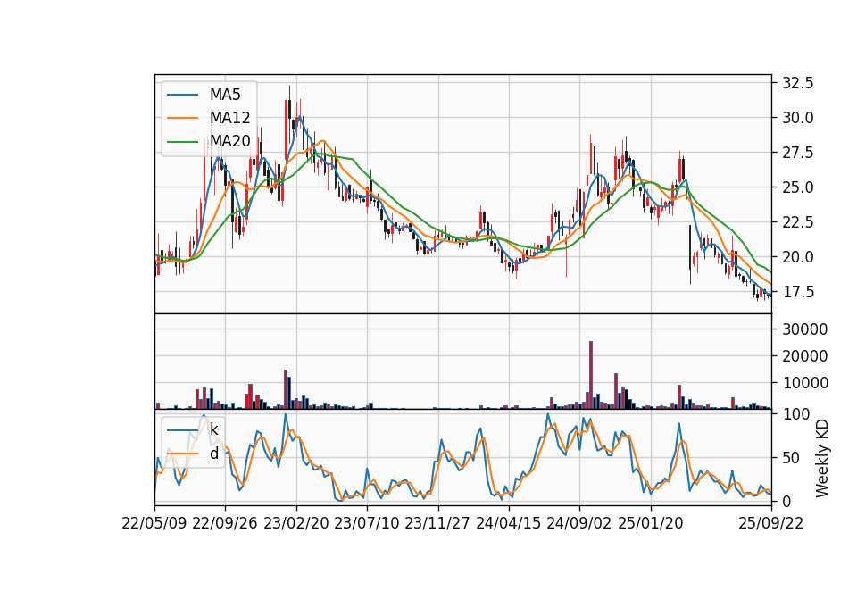Click the orange MA12 line sample in legend
857x616 pixels.
click(182, 118)
